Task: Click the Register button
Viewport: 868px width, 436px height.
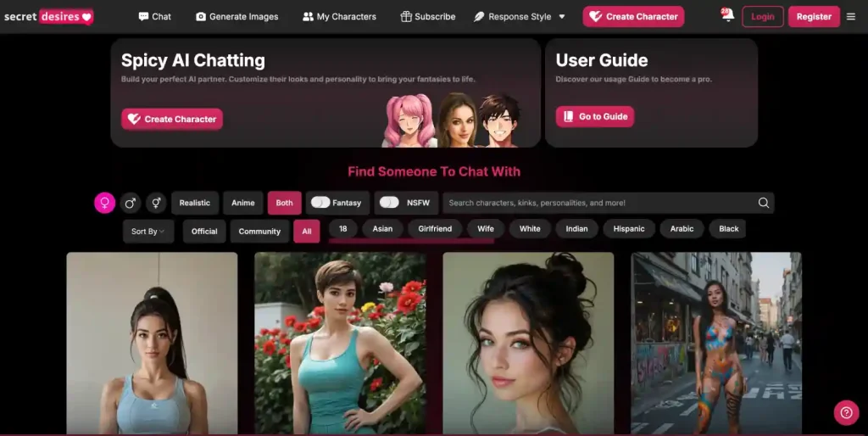Action: click(x=813, y=16)
